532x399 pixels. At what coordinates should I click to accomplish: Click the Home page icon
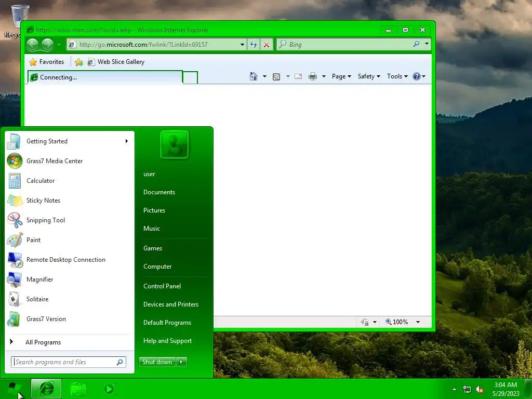(254, 76)
